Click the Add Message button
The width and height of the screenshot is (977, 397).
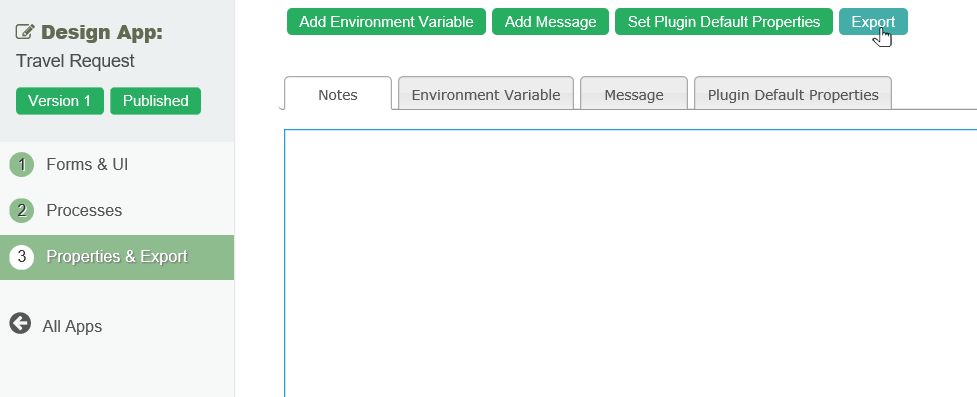click(x=550, y=22)
